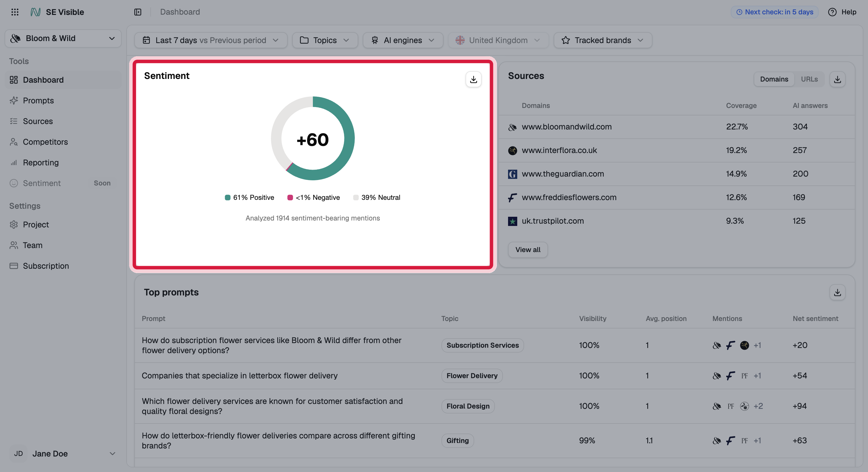This screenshot has height=472, width=868.
Task: Click the Bloom & Wild favicon in Sources
Action: click(x=513, y=127)
